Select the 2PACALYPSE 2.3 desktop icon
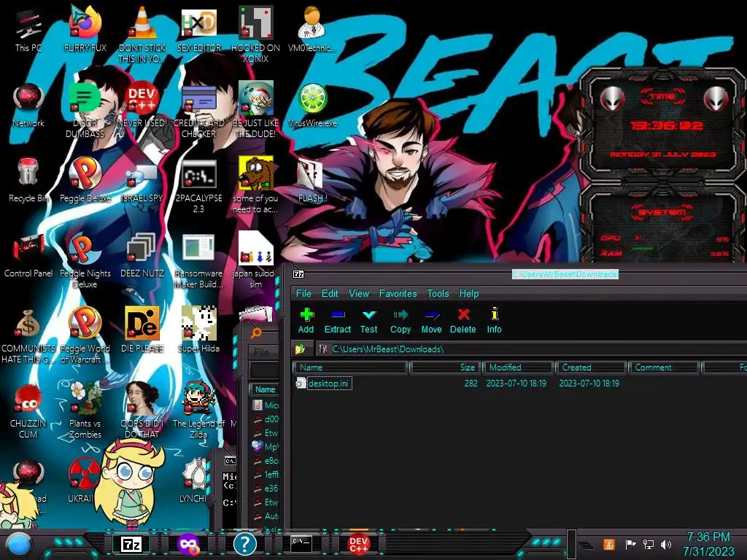747x560 pixels. [199, 186]
